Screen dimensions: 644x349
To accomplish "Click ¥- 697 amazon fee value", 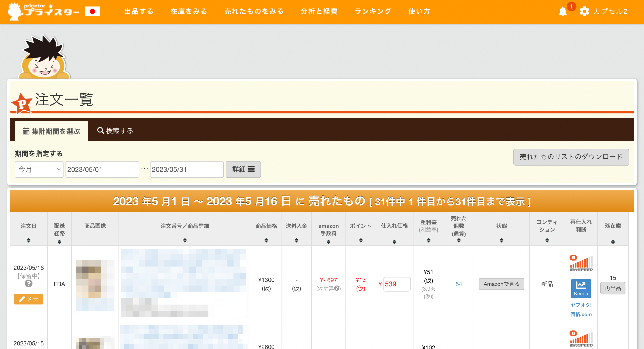I will click(328, 280).
